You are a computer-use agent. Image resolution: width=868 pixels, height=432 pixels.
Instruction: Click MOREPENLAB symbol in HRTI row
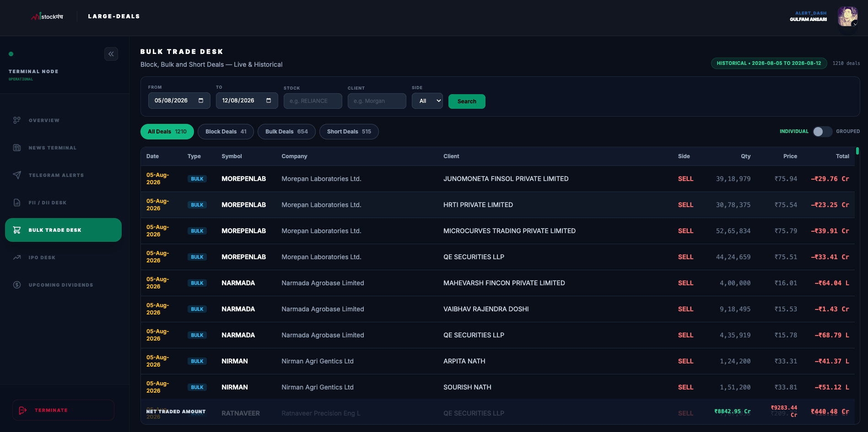[243, 205]
